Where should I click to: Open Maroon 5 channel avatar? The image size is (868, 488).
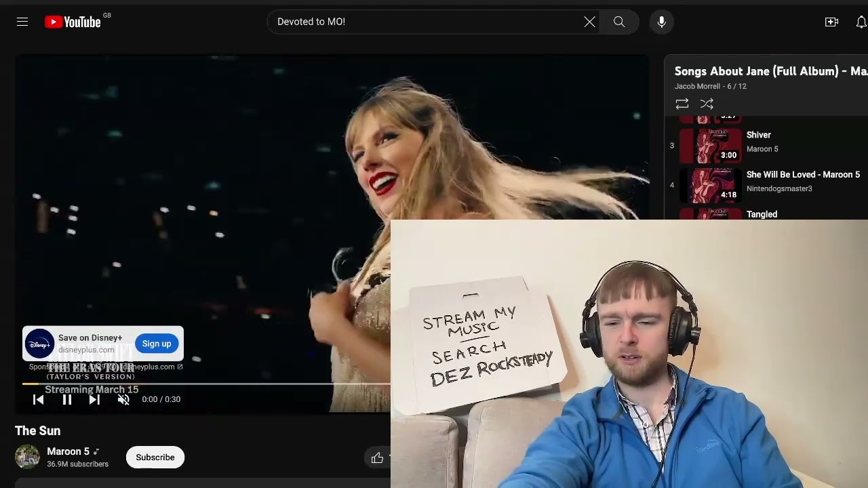tap(27, 457)
